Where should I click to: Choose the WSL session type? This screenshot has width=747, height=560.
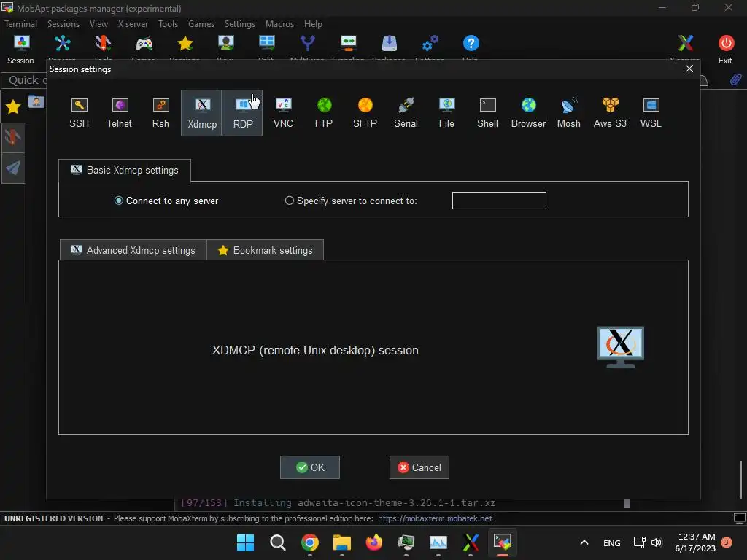click(651, 113)
